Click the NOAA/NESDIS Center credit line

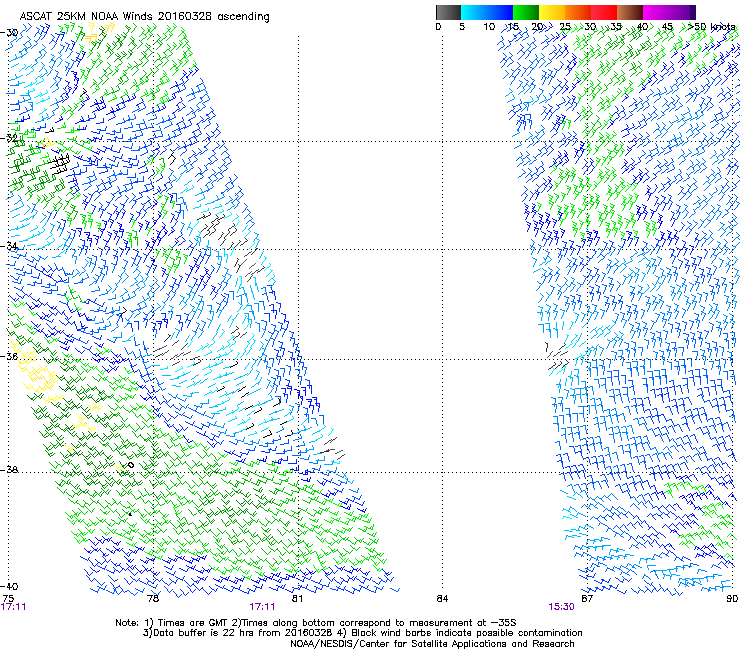click(432, 644)
